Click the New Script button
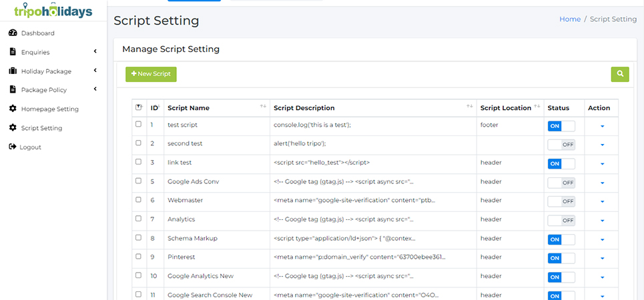The image size is (644, 300). (151, 74)
